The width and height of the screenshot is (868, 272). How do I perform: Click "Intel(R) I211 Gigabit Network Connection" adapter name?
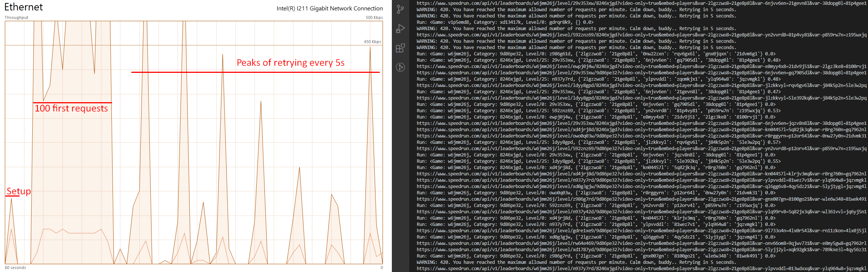pyautogui.click(x=329, y=8)
